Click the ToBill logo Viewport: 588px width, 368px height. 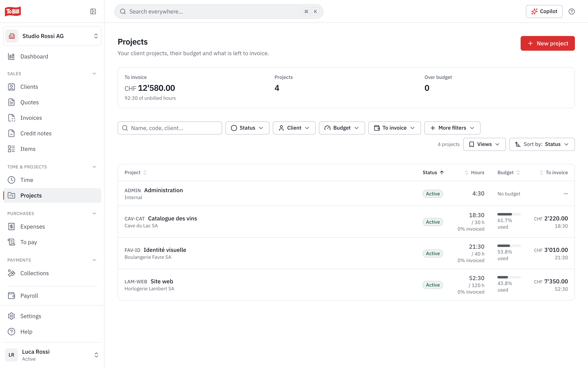[13, 11]
